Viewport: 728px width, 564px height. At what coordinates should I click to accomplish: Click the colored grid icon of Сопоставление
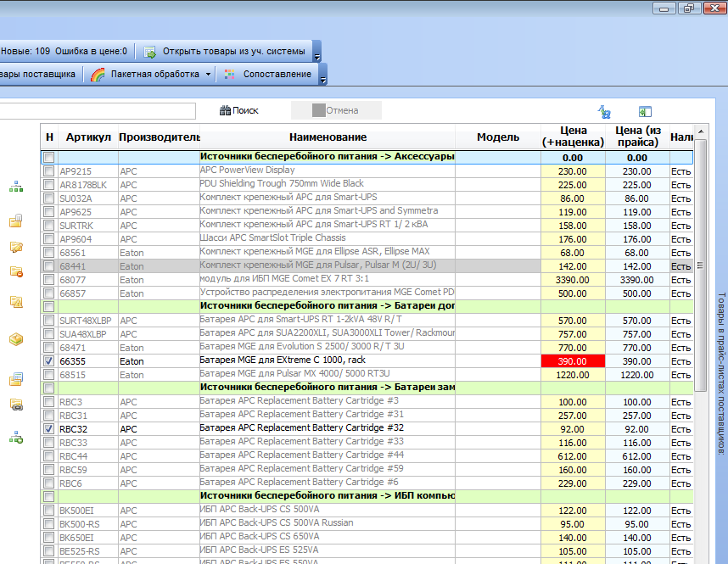tap(229, 75)
